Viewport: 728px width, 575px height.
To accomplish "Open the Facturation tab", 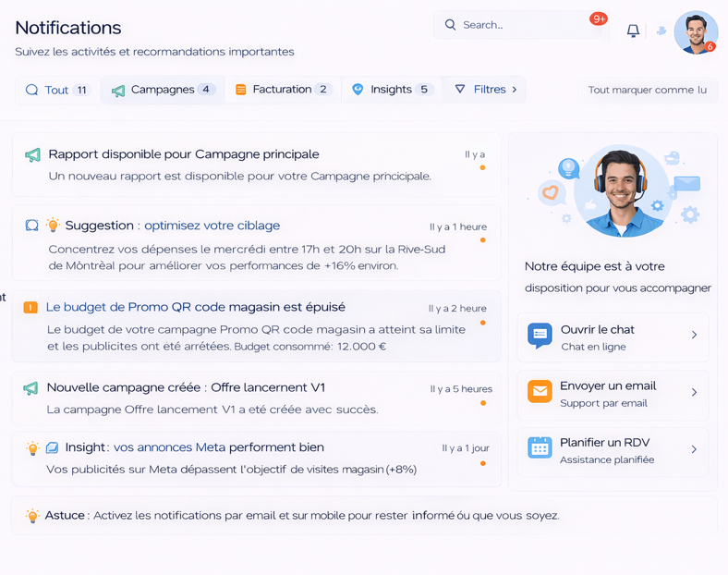I will (282, 90).
